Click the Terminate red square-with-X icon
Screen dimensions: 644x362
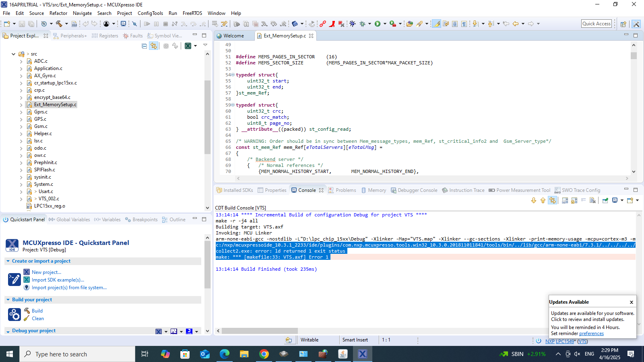click(341, 24)
